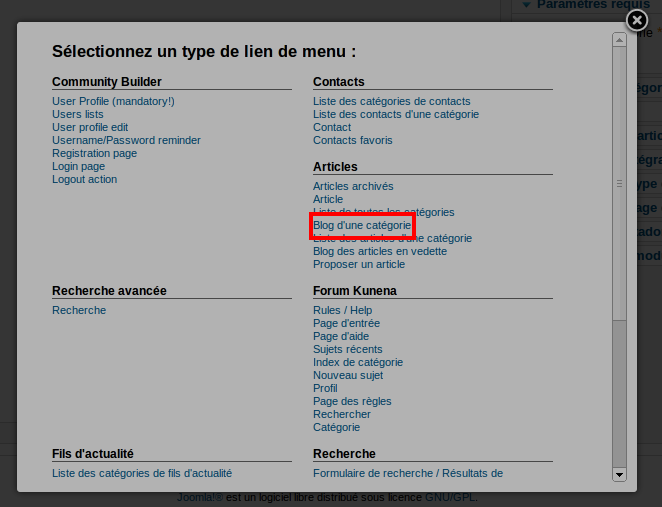Choose 'Users lists' menu type
The height and width of the screenshot is (507, 662).
pos(78,114)
